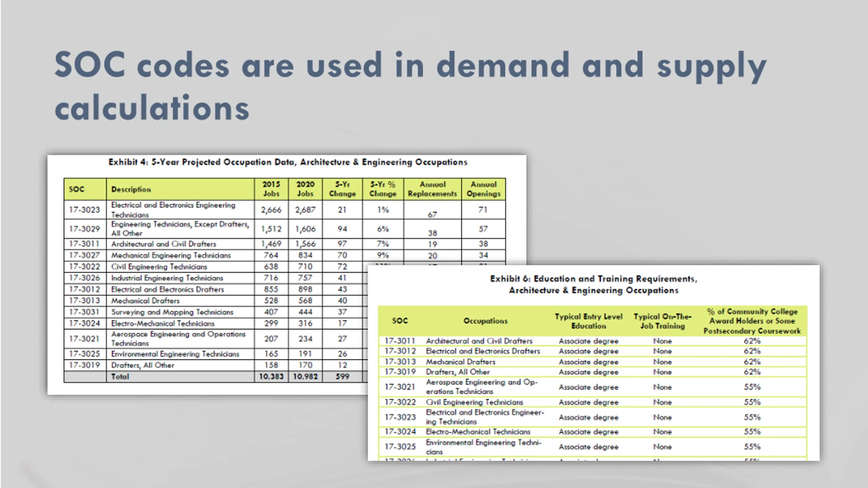The image size is (868, 488).
Task: Select 'Architectural and Civil Drafters' in Exhibit 6
Action: click(479, 341)
